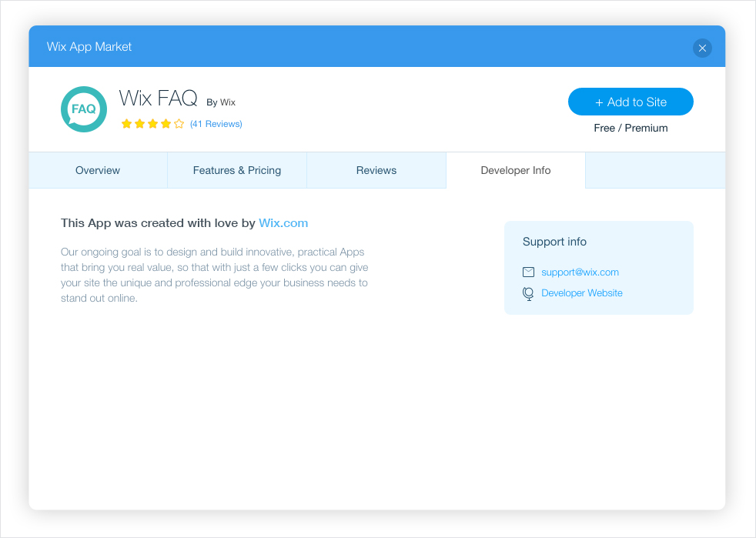The image size is (756, 538).
Task: Click the first yellow rating star
Action: click(x=127, y=124)
